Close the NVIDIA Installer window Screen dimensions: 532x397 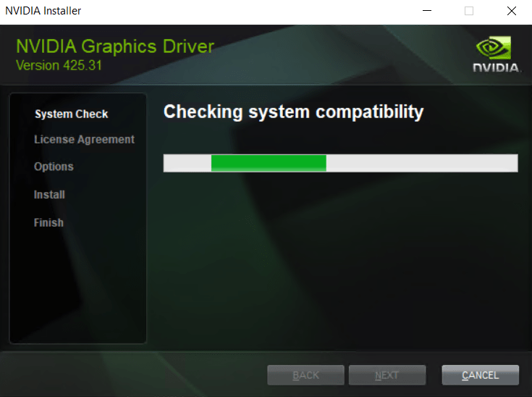512,11
